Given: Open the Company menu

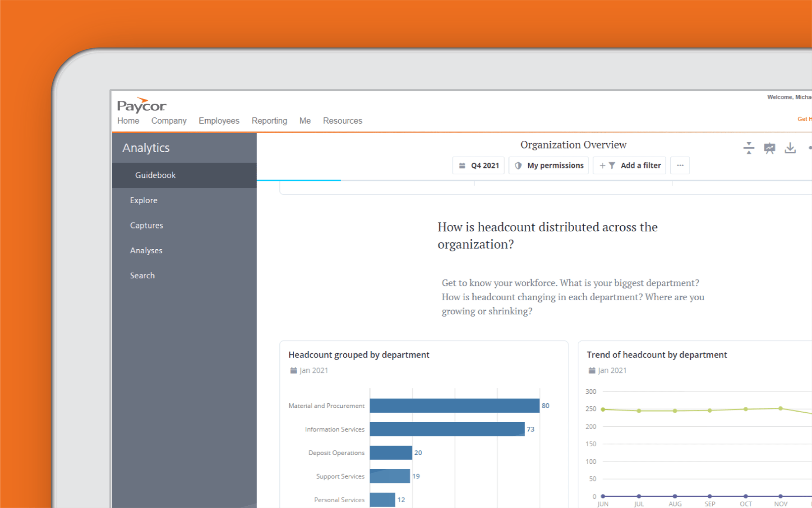Looking at the screenshot, I should pyautogui.click(x=169, y=121).
